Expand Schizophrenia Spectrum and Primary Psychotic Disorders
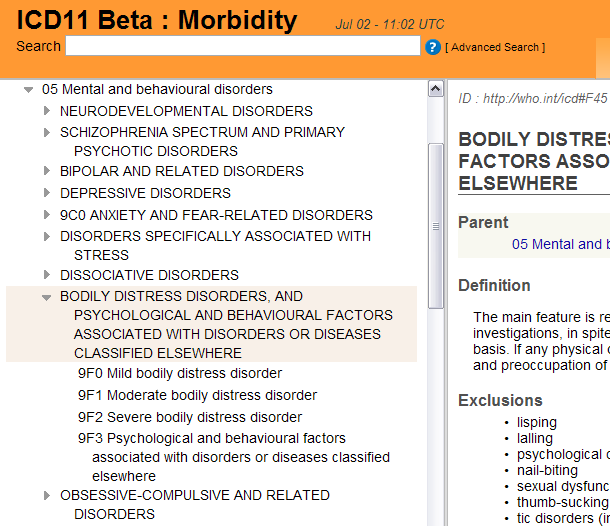Image resolution: width=610 pixels, height=528 pixels. [47, 132]
